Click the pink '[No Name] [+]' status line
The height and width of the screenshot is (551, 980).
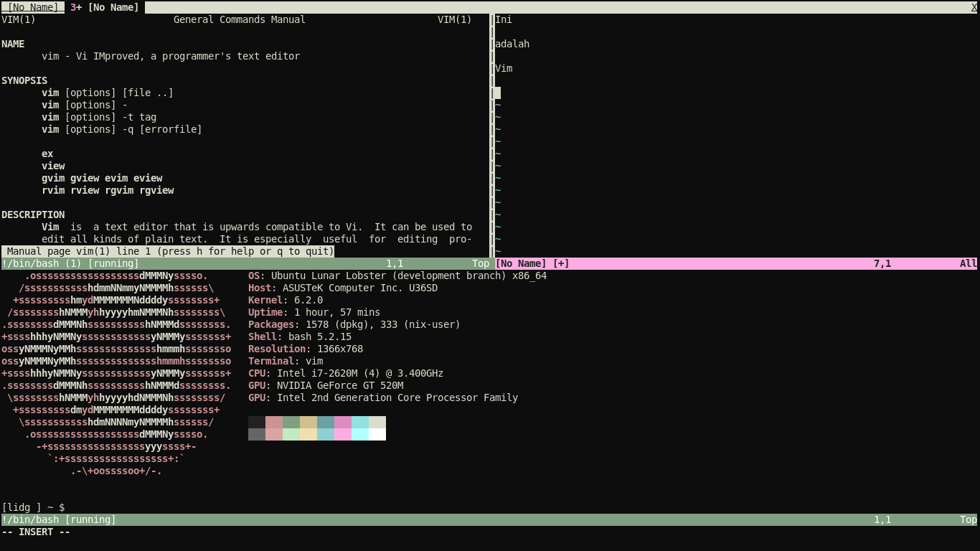click(x=736, y=263)
